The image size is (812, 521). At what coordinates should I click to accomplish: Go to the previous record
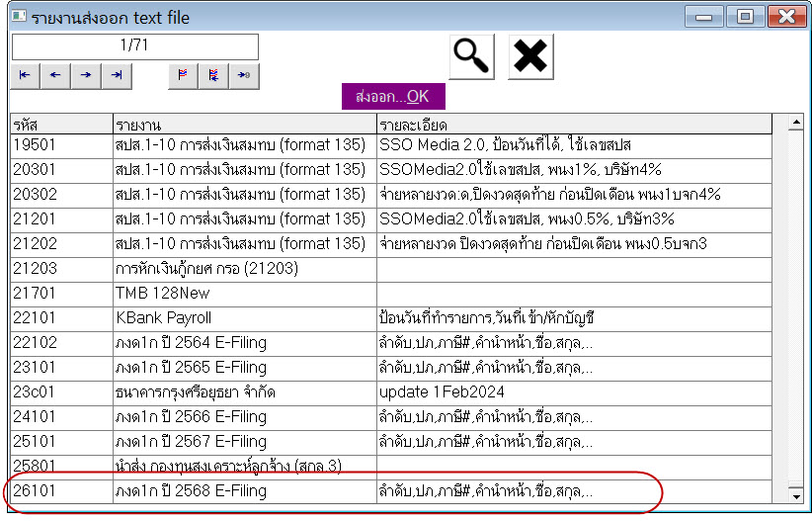tap(55, 76)
